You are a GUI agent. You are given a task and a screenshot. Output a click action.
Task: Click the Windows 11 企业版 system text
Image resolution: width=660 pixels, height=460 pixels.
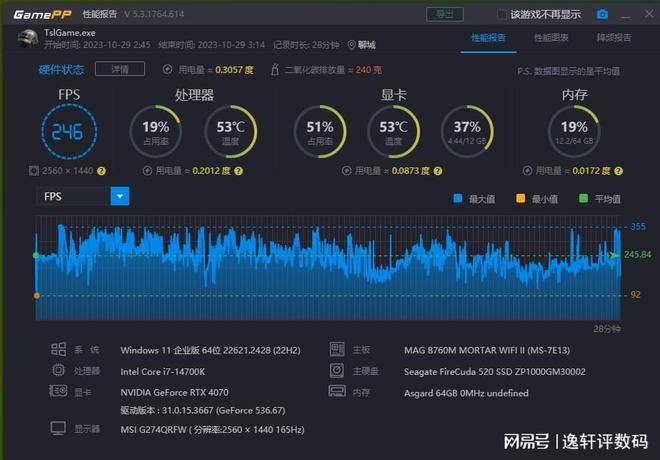(x=210, y=350)
